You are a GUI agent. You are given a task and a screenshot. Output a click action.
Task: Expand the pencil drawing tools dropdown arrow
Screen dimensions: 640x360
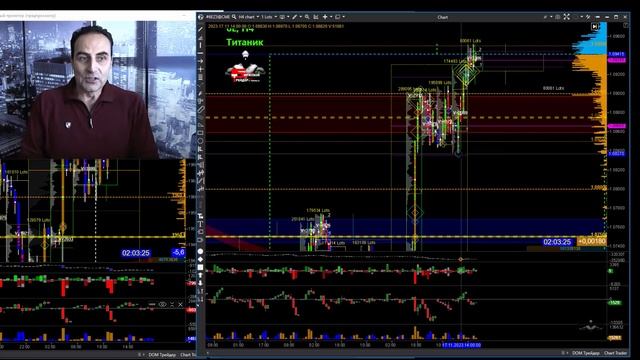(x=300, y=17)
